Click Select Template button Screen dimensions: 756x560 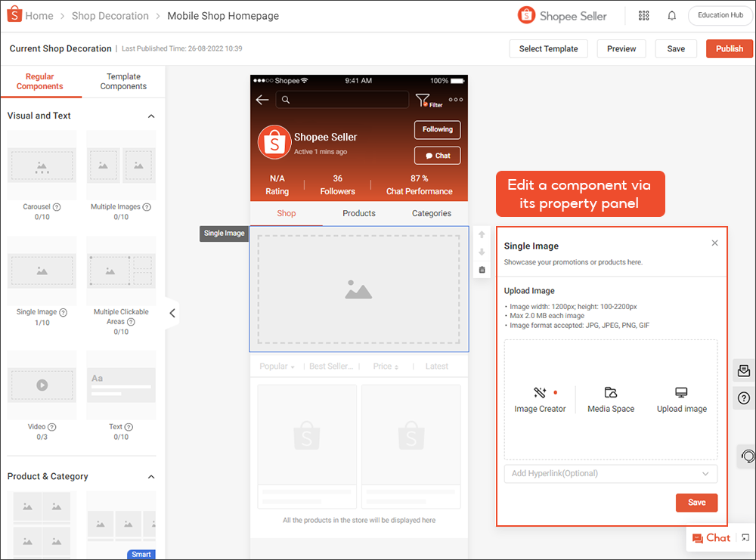pyautogui.click(x=548, y=48)
